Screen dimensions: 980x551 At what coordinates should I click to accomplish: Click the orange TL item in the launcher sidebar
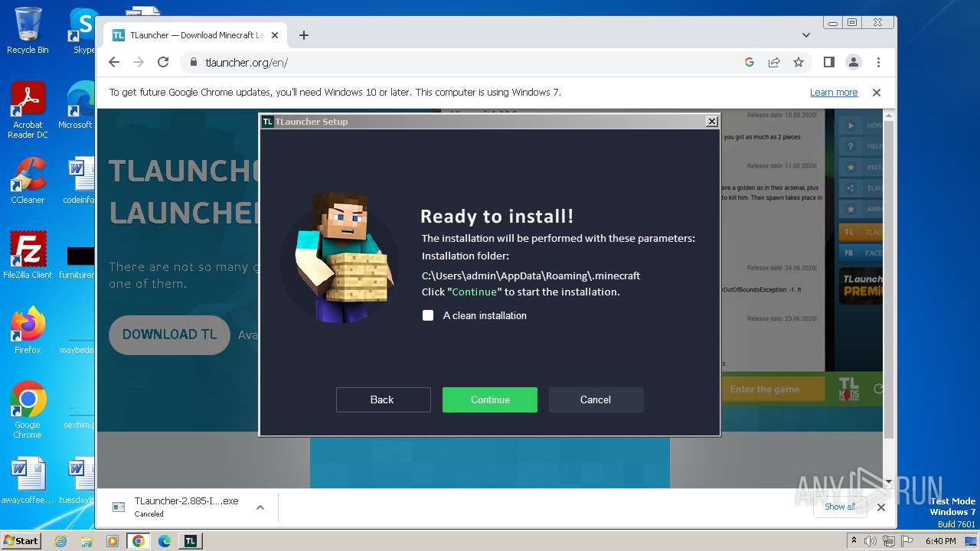(861, 232)
